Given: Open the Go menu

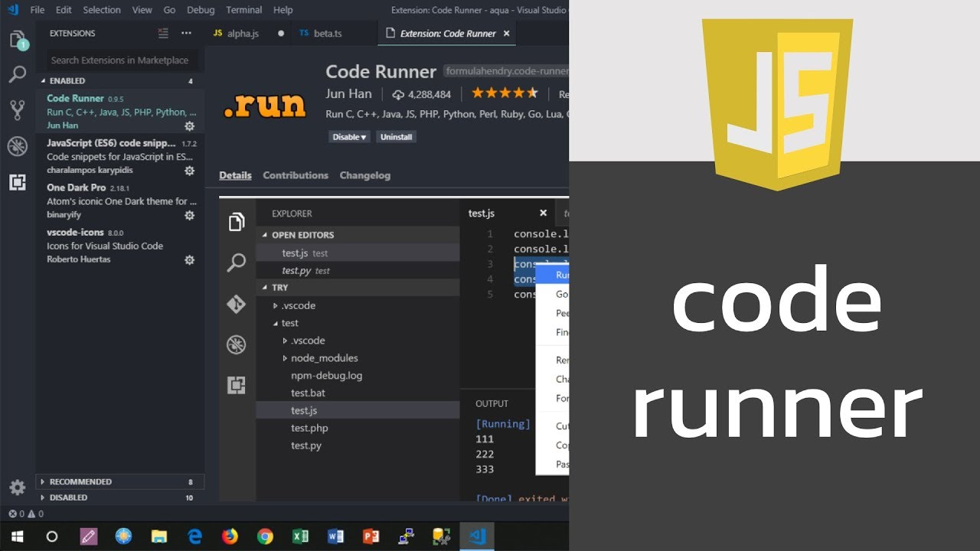Looking at the screenshot, I should (169, 10).
